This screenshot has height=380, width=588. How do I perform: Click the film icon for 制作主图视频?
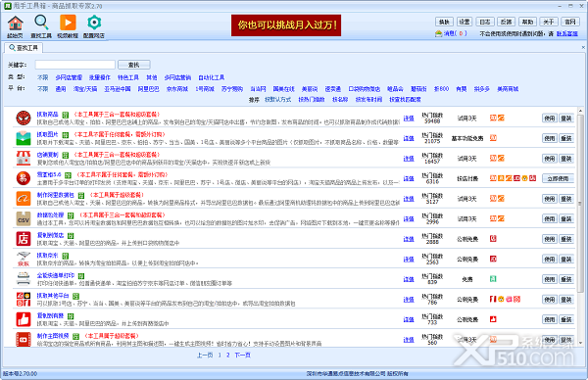24,339
